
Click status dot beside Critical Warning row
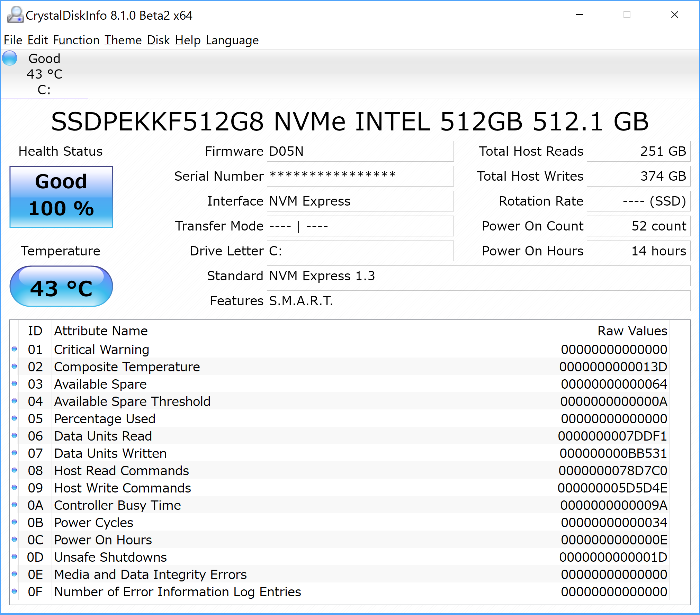tap(14, 349)
